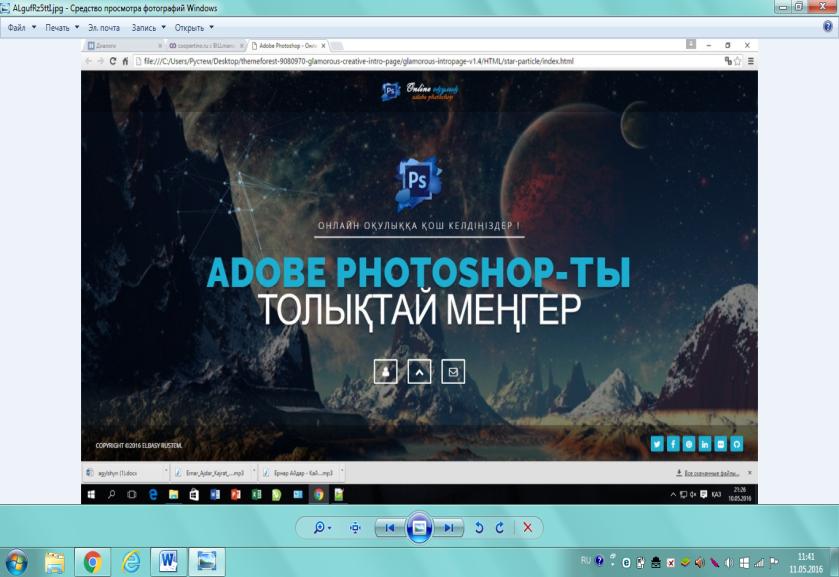Start the slide show with the round center button
Screen dimensions: 839x577
pyautogui.click(x=420, y=528)
